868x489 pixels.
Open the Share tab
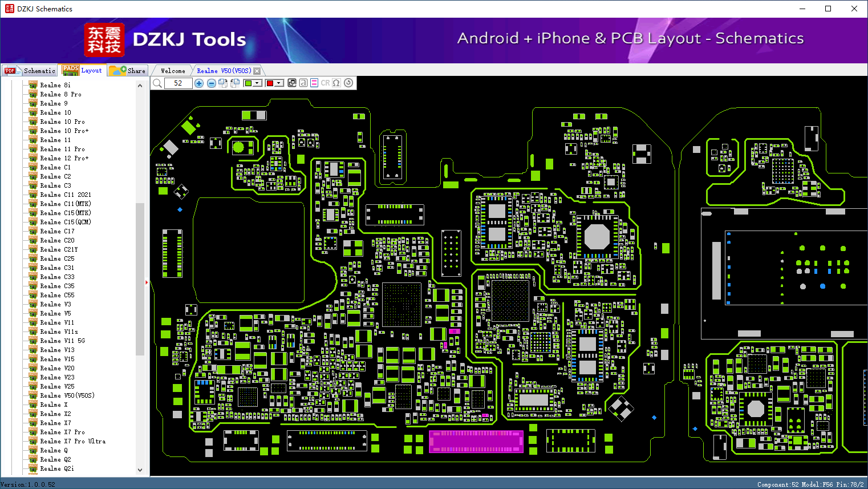128,71
